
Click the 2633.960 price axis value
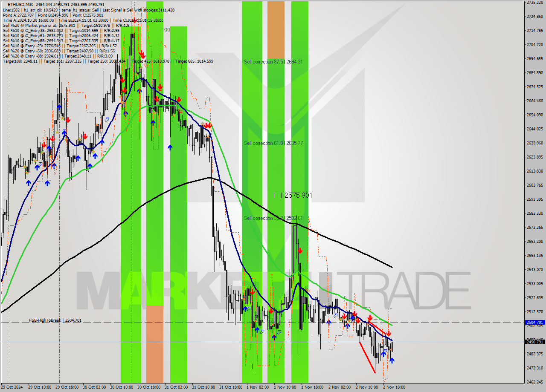[x=535, y=143]
